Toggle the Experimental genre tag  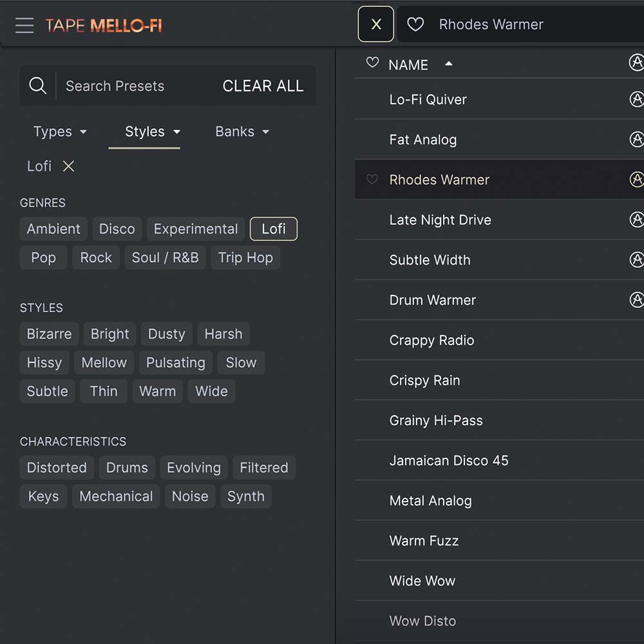coord(196,229)
